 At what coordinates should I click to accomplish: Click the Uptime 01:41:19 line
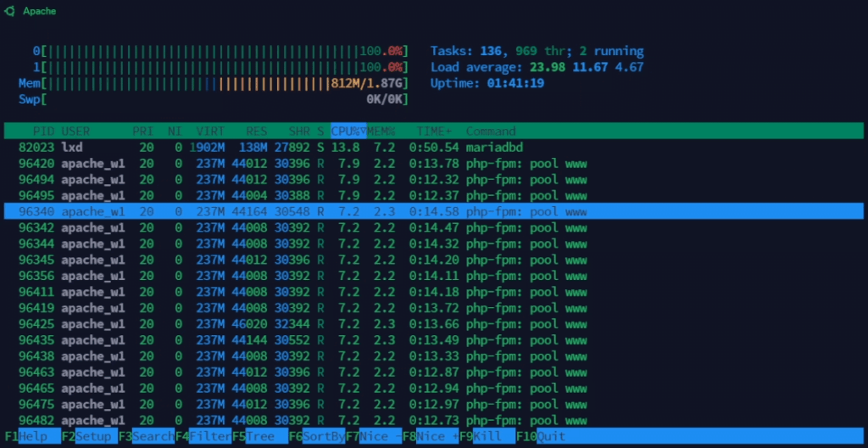point(487,84)
